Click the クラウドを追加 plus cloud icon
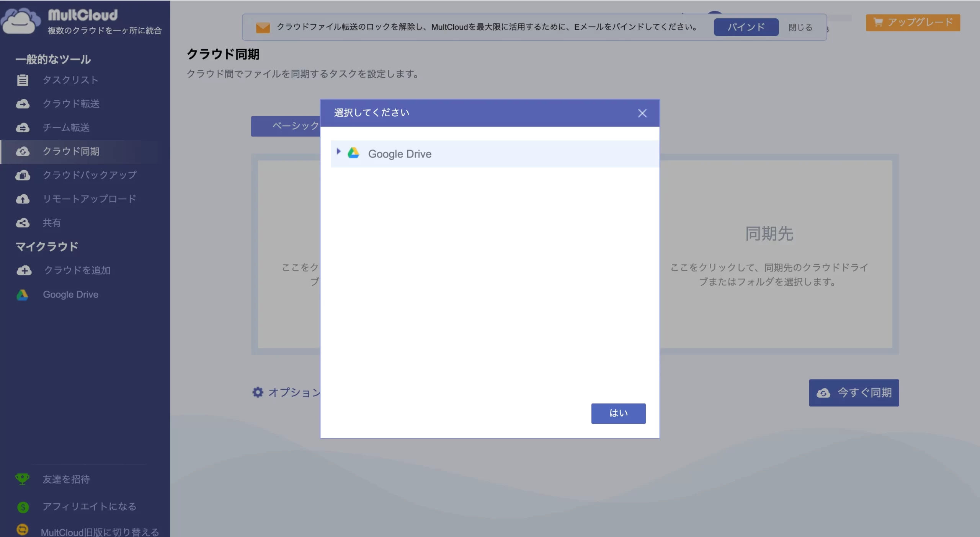Image resolution: width=980 pixels, height=537 pixels. click(24, 270)
